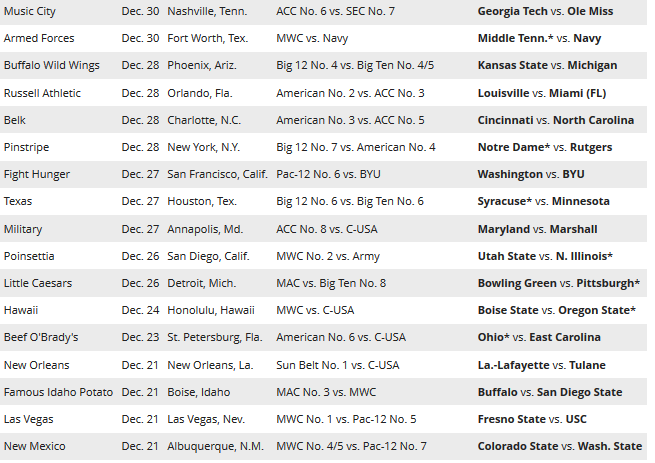Select Fresno State in Las Vegas row
This screenshot has height=463, width=655.
tap(512, 419)
